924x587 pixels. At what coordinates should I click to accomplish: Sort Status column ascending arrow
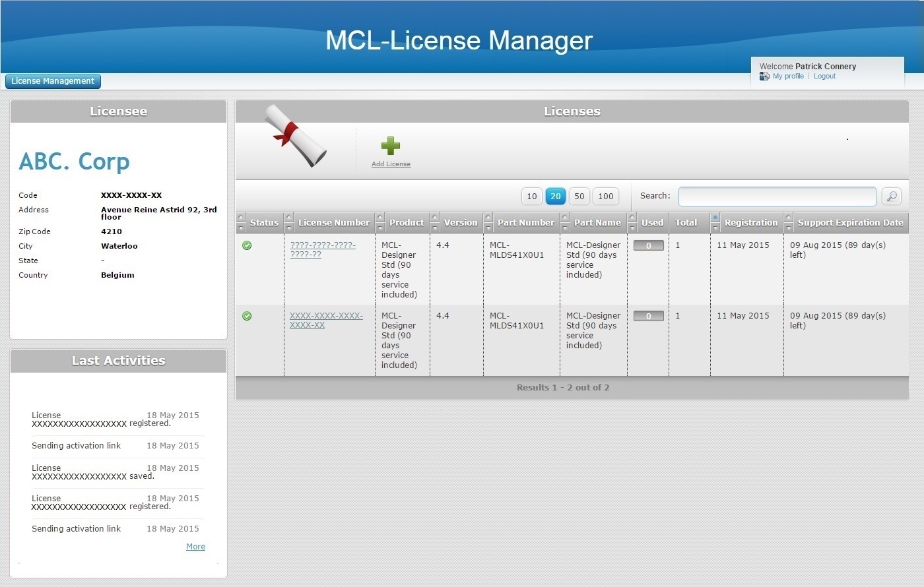coord(241,218)
